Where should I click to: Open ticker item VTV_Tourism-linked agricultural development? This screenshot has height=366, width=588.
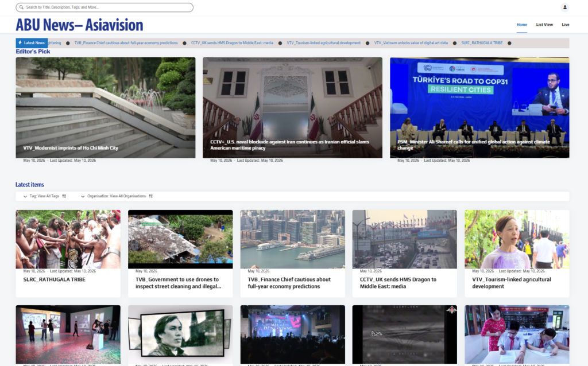(x=324, y=43)
